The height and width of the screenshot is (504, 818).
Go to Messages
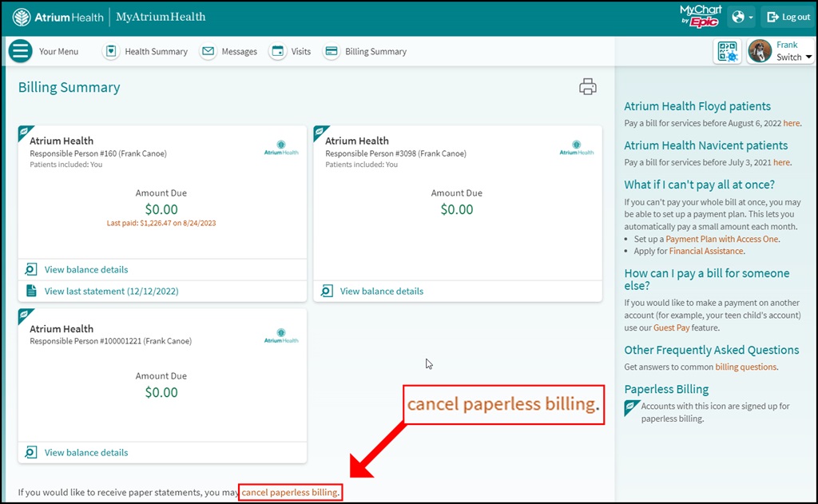240,51
